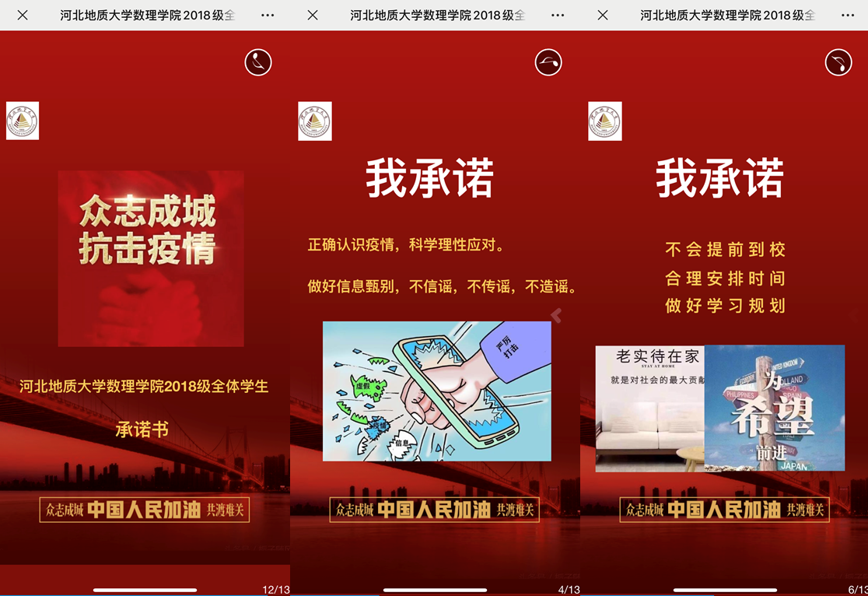Screen dimensions: 868x596
Task: Close the rightmost page showing 6/13
Action: coord(603,16)
